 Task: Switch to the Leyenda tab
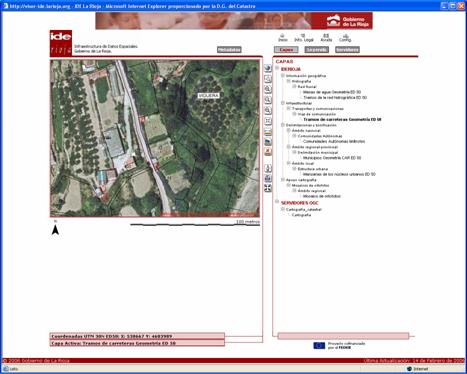[316, 50]
